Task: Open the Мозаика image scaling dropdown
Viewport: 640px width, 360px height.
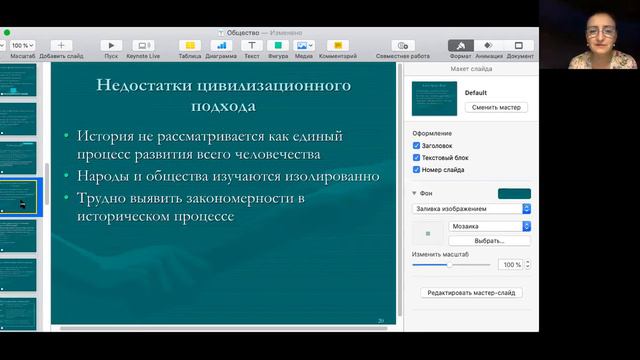Action: coord(490,226)
